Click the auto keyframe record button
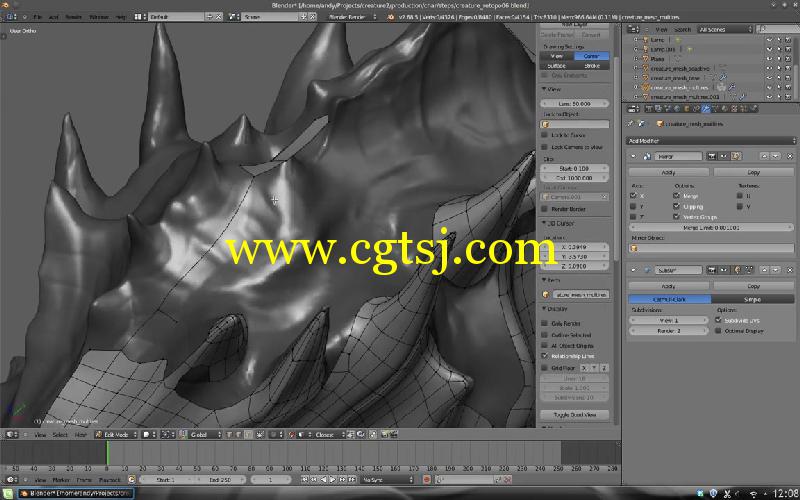This screenshot has height=500, width=800. point(427,480)
